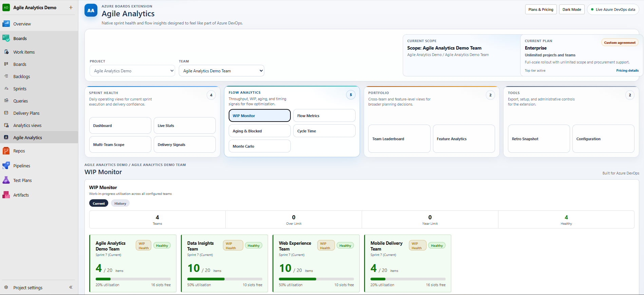Open Retro Snapshot tool

tap(539, 139)
